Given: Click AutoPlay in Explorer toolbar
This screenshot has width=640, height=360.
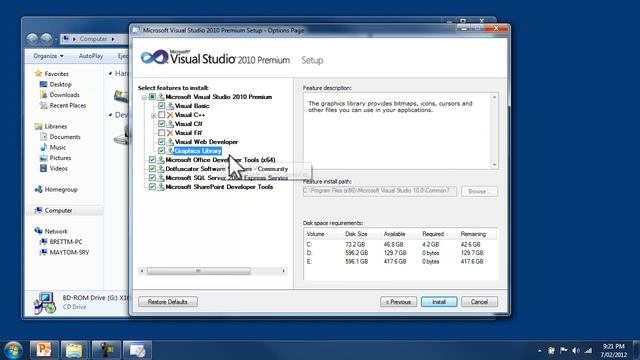Looking at the screenshot, I should click(91, 56).
